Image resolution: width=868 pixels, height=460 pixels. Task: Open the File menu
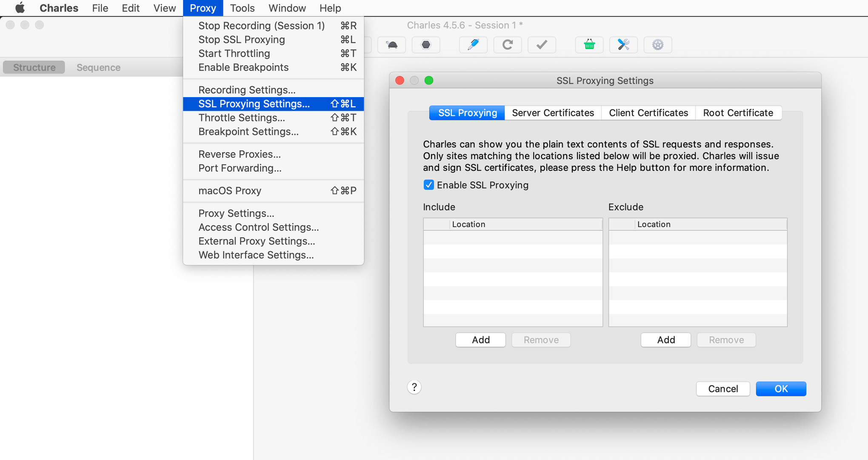point(100,8)
